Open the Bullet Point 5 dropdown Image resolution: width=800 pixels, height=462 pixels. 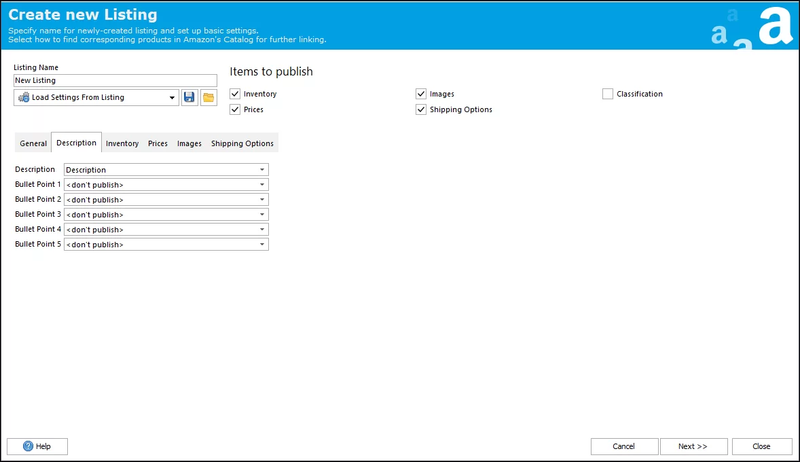tap(262, 244)
